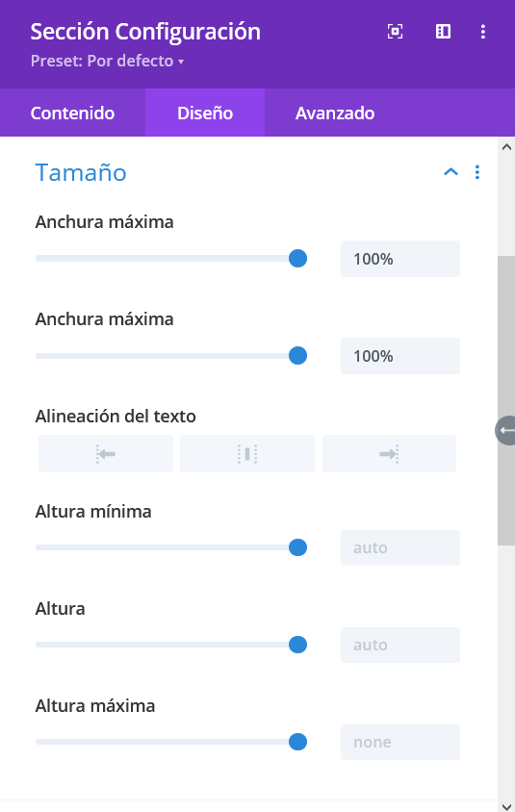The width and height of the screenshot is (515, 812).
Task: Select the Diseño tab
Action: (x=205, y=113)
